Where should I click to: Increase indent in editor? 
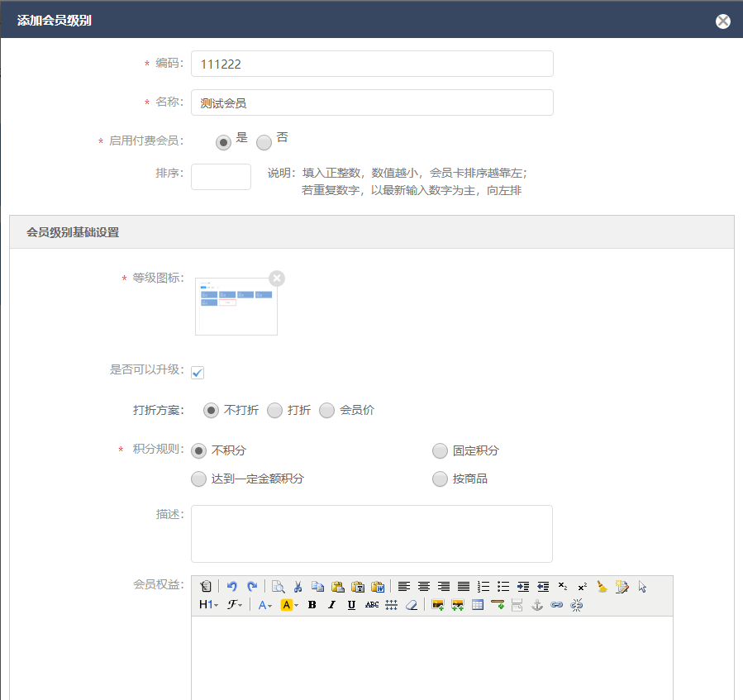[x=523, y=587]
